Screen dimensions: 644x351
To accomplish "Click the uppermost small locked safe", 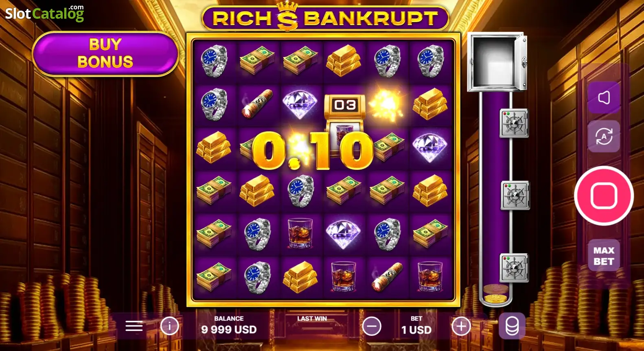I will coord(514,123).
